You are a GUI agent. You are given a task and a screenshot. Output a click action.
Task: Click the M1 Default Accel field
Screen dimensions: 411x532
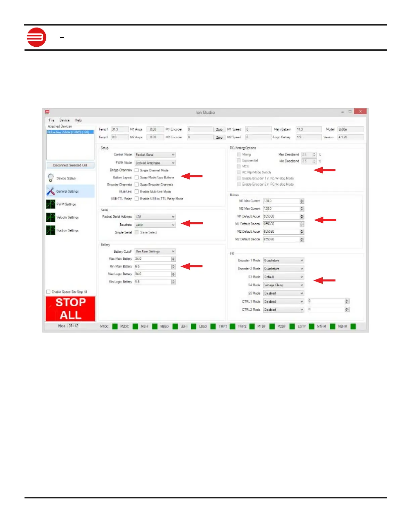pos(281,216)
